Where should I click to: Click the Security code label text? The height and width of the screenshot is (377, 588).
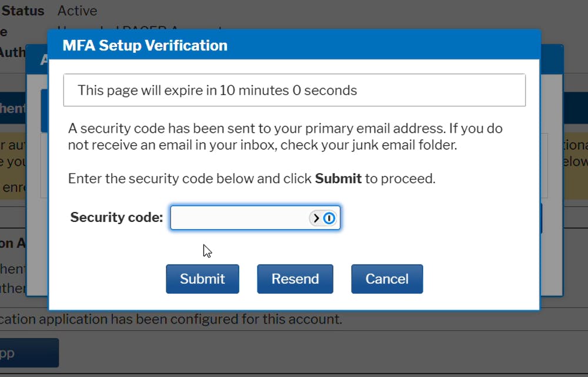click(116, 217)
